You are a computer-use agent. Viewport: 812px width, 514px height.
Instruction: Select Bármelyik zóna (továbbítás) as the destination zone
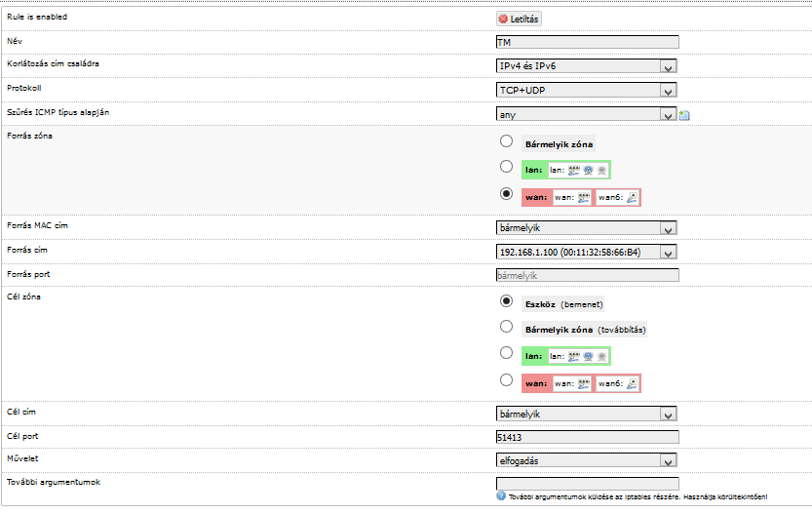(507, 327)
